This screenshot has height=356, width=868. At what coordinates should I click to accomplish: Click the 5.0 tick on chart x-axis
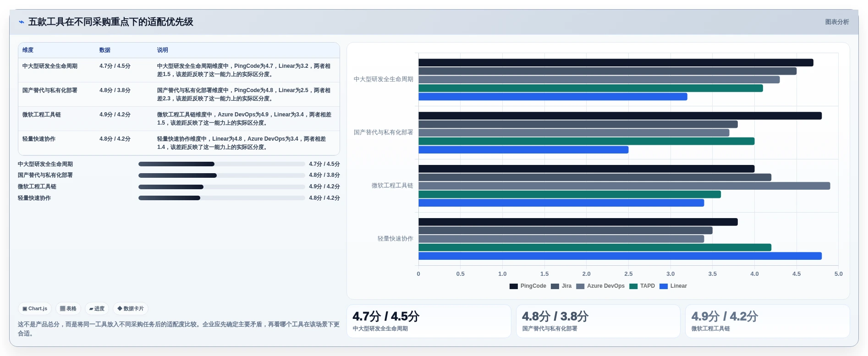pos(839,274)
